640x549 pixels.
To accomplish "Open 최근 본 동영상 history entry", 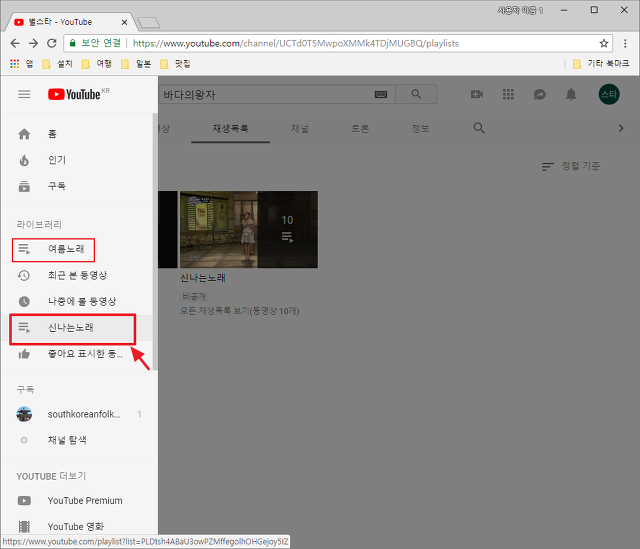I will pos(77,276).
